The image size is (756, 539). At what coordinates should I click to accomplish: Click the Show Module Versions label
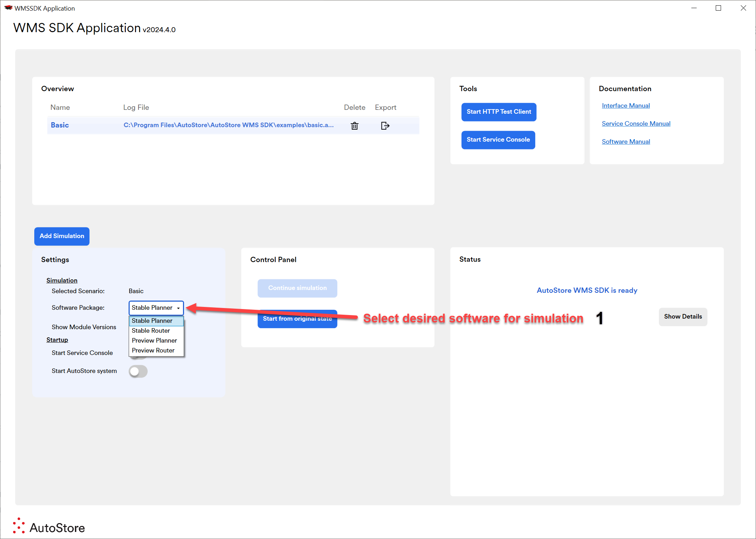pyautogui.click(x=84, y=327)
